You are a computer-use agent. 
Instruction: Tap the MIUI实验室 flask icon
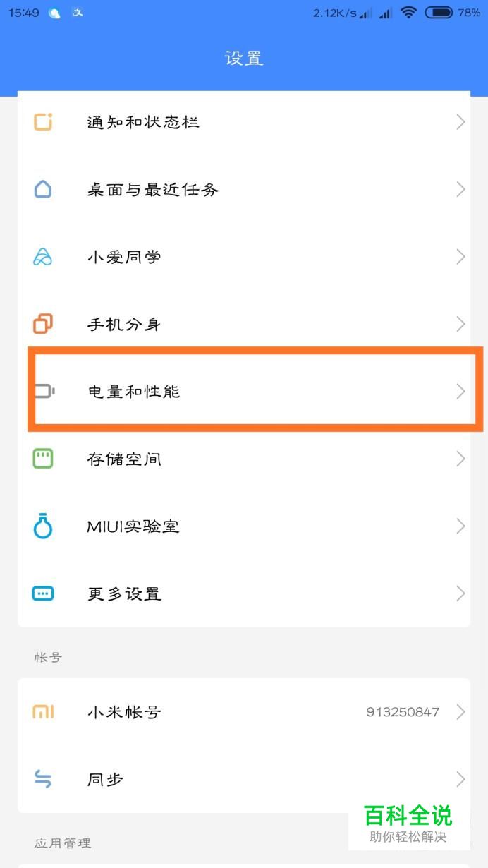(x=43, y=526)
